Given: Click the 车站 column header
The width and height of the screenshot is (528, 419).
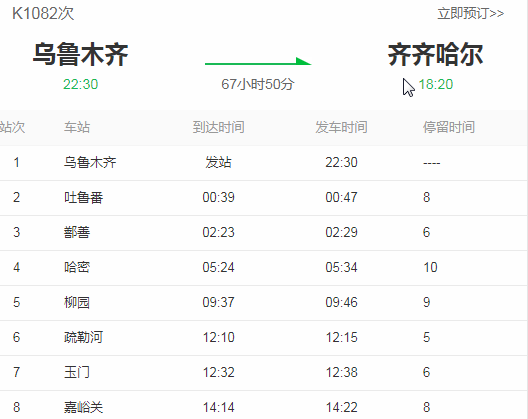Looking at the screenshot, I should click(x=77, y=127).
